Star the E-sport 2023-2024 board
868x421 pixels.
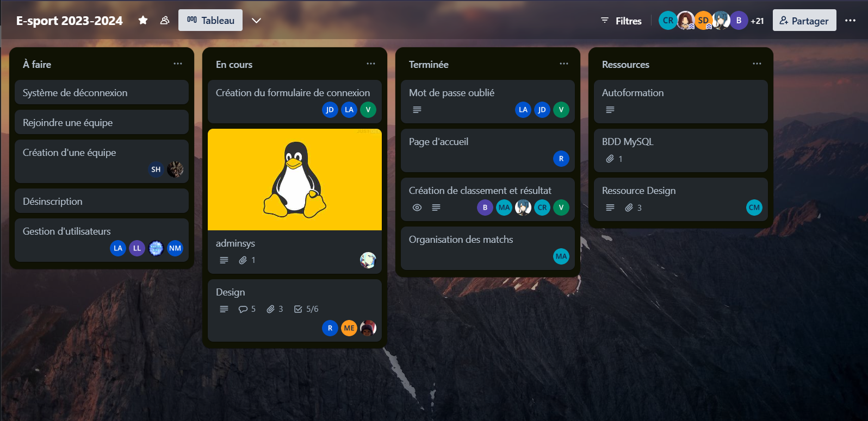point(143,20)
